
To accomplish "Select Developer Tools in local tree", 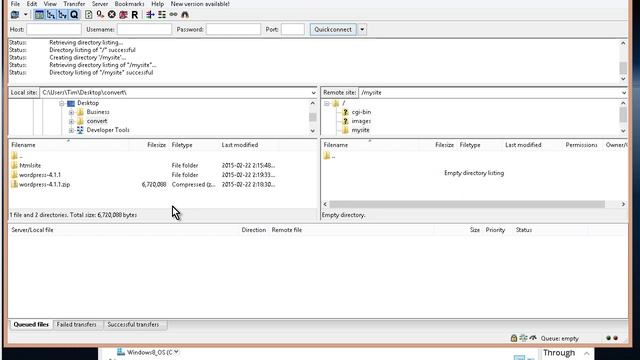I will (108, 130).
